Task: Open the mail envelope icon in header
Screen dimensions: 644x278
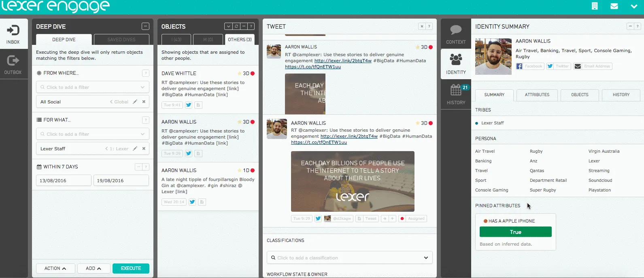Action: click(x=614, y=6)
